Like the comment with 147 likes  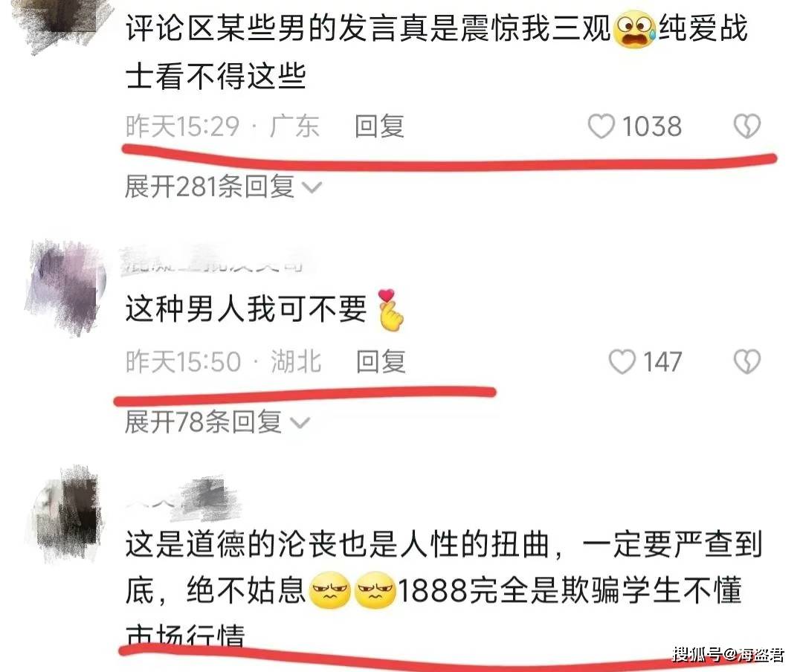pos(622,361)
